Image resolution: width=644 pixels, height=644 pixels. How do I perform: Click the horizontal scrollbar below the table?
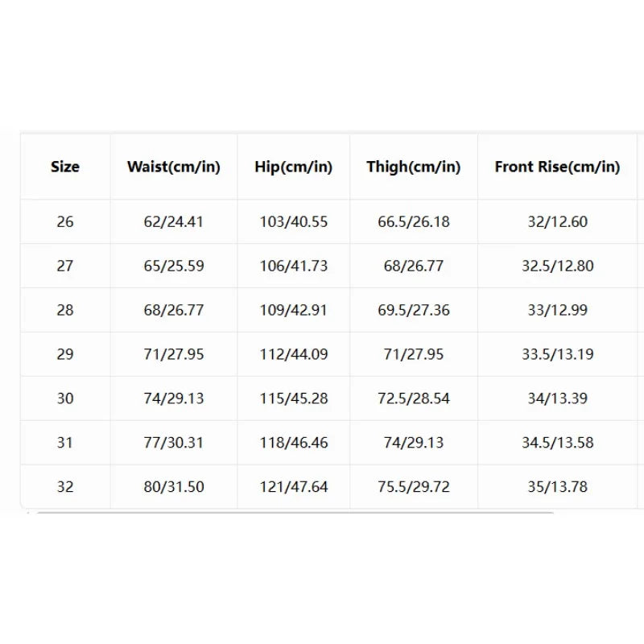[295, 513]
